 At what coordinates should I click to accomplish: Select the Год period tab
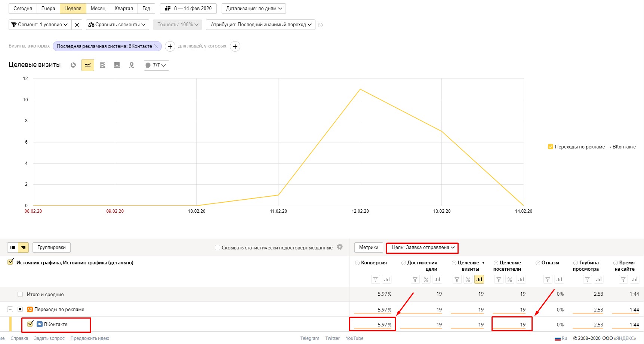coord(146,9)
